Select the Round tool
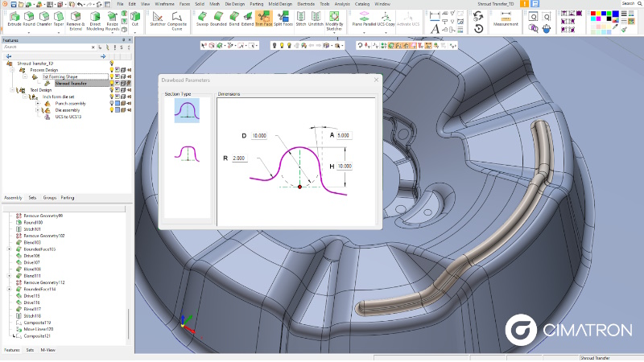The width and height of the screenshot is (644, 362). [29, 19]
